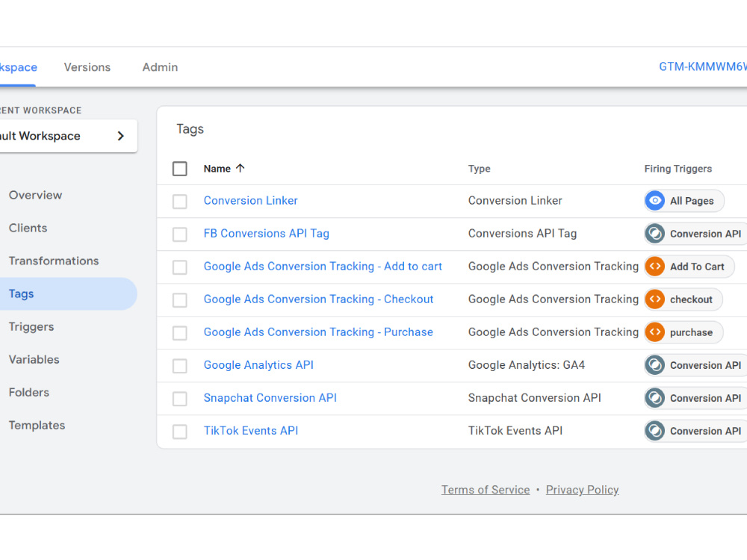Switch to the Workspace tab
Image resolution: width=747 pixels, height=560 pixels.
[18, 67]
